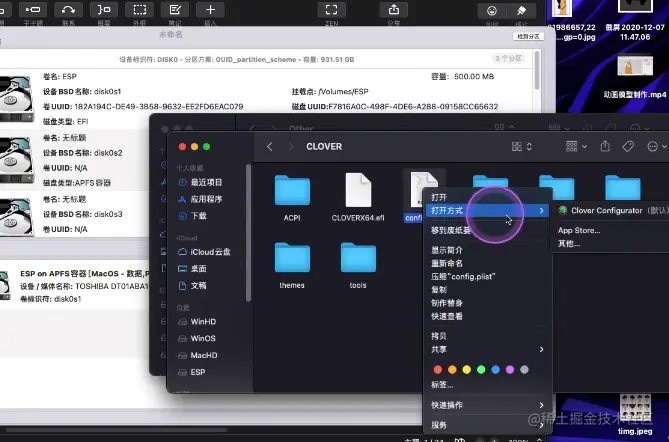Select the themes folder

[292, 257]
